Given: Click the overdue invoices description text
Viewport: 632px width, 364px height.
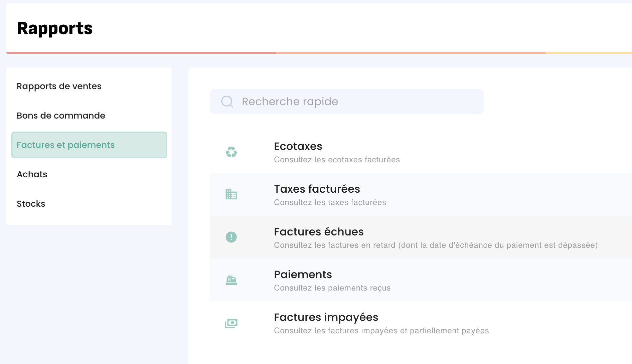Looking at the screenshot, I should (436, 245).
